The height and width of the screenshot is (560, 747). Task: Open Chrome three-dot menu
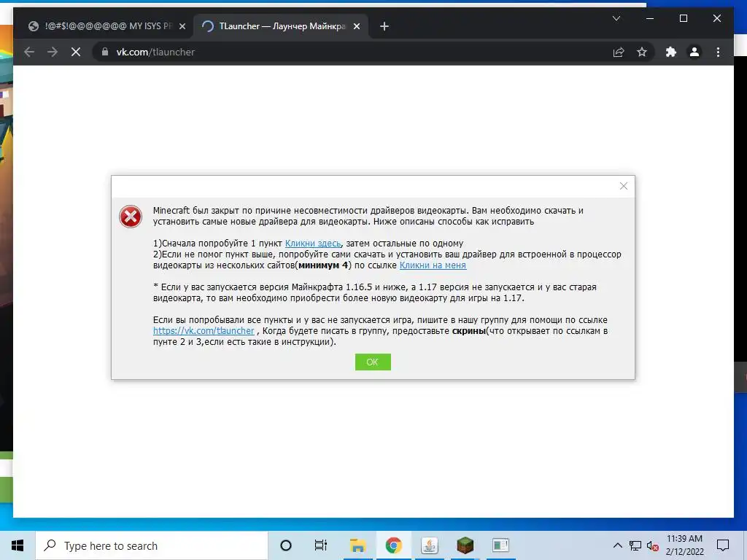click(x=718, y=52)
